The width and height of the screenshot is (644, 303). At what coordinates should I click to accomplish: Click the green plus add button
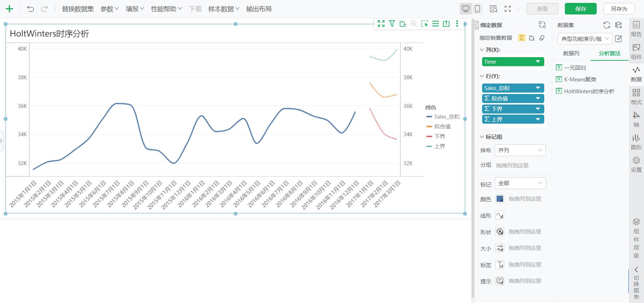pyautogui.click(x=9, y=9)
